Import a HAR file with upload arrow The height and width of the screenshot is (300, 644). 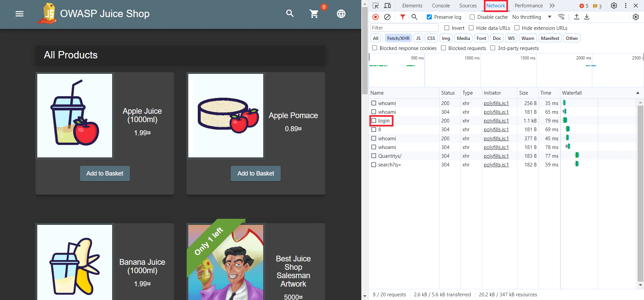tap(577, 17)
